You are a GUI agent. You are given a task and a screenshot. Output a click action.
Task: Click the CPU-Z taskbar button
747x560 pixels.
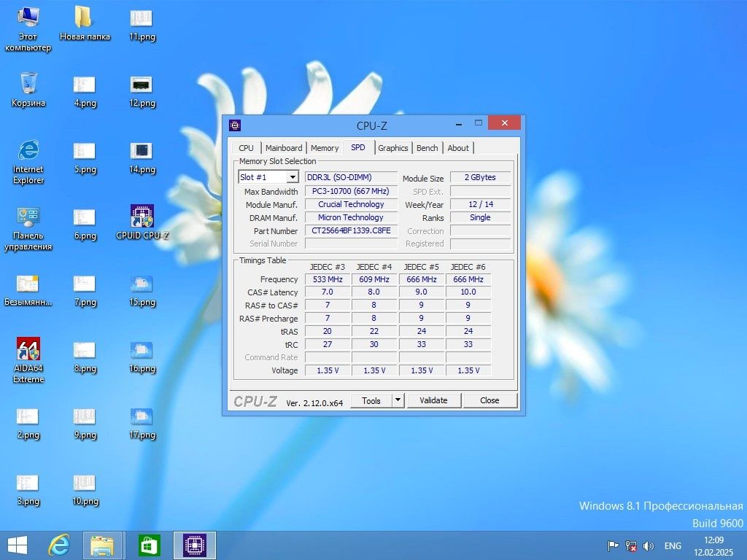[x=195, y=545]
